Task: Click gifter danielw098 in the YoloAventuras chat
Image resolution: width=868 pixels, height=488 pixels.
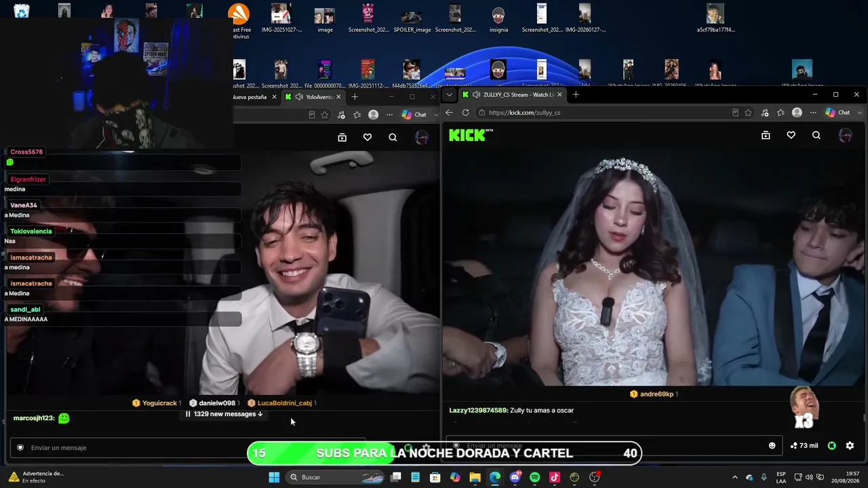Action: coord(217,403)
